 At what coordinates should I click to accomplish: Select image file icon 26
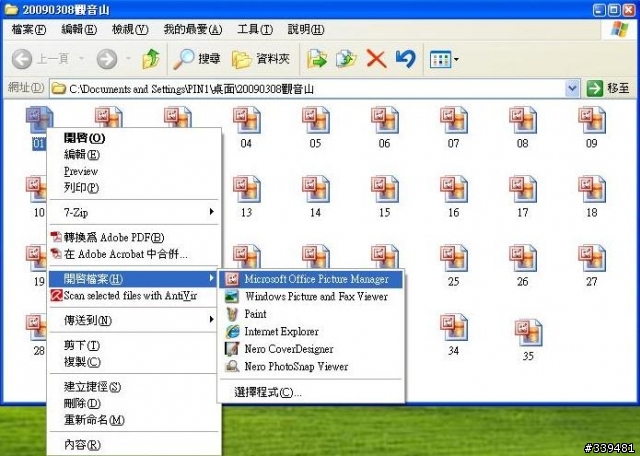click(x=522, y=258)
